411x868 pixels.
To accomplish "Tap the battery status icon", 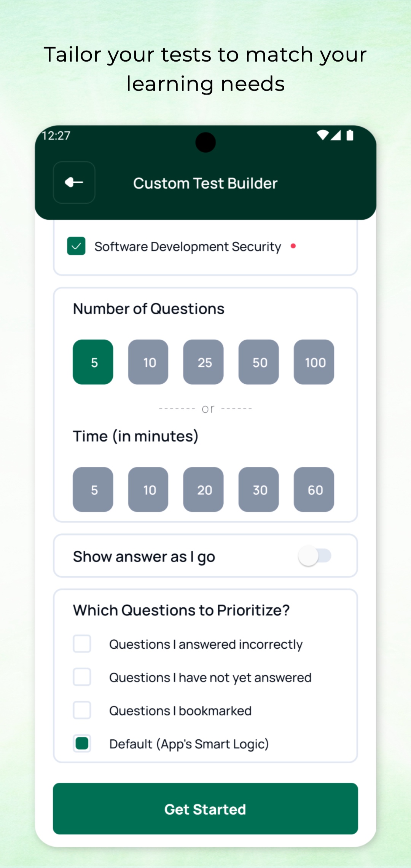I will (x=350, y=135).
